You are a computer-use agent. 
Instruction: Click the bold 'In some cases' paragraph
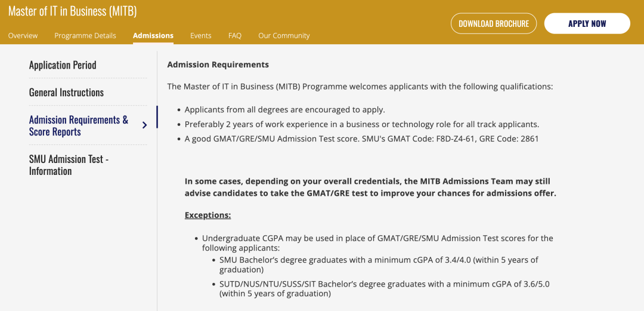[x=370, y=187]
